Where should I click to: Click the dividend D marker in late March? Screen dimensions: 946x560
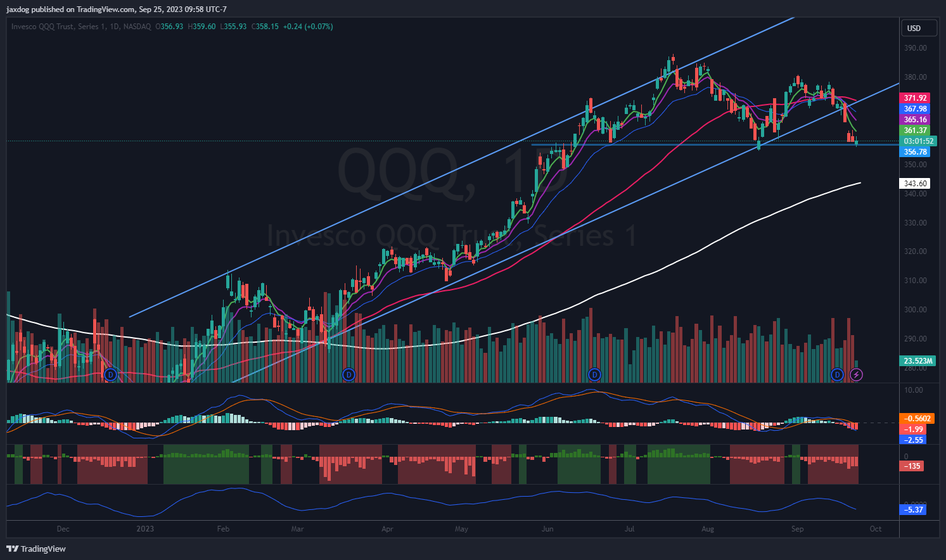click(348, 374)
